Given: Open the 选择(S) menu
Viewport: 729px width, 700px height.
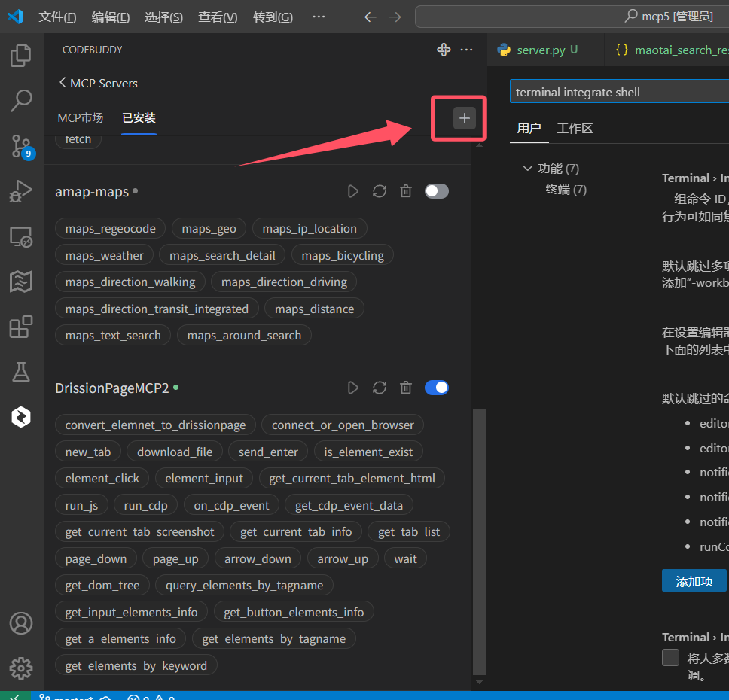Looking at the screenshot, I should (163, 17).
